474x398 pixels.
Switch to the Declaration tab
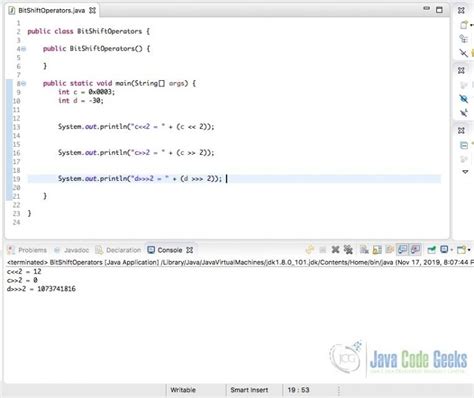123,250
